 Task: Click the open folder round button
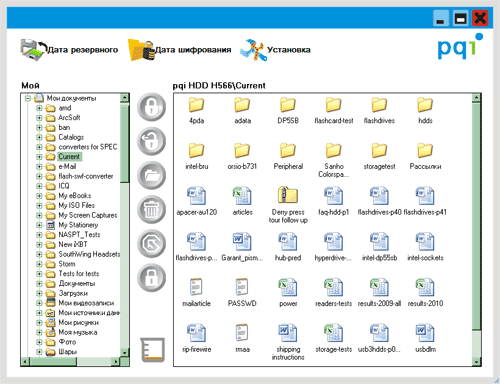(x=151, y=175)
